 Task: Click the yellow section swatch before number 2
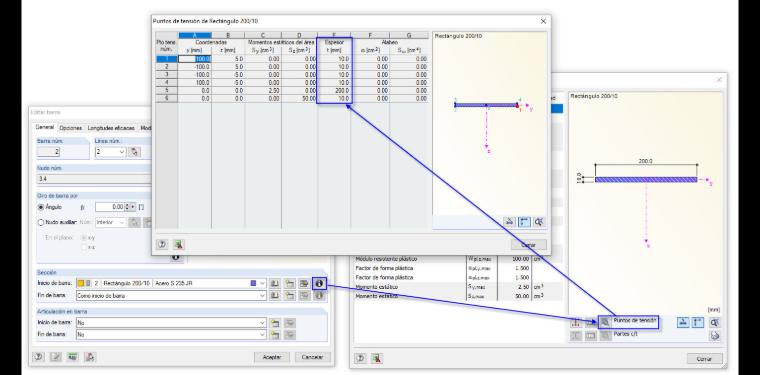click(x=80, y=283)
